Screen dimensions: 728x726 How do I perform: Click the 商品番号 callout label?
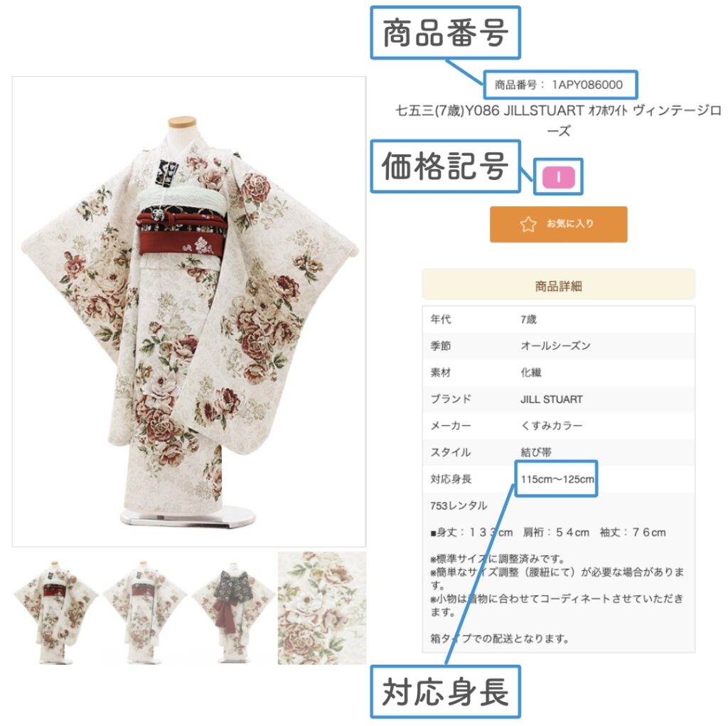click(445, 33)
